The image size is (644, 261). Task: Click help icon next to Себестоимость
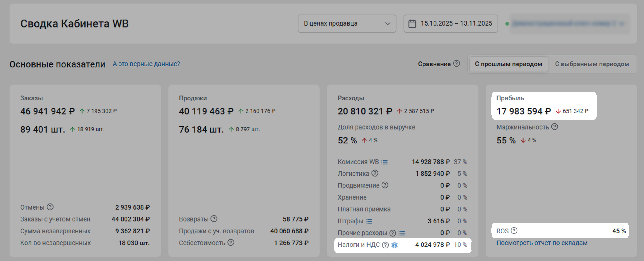[231, 242]
